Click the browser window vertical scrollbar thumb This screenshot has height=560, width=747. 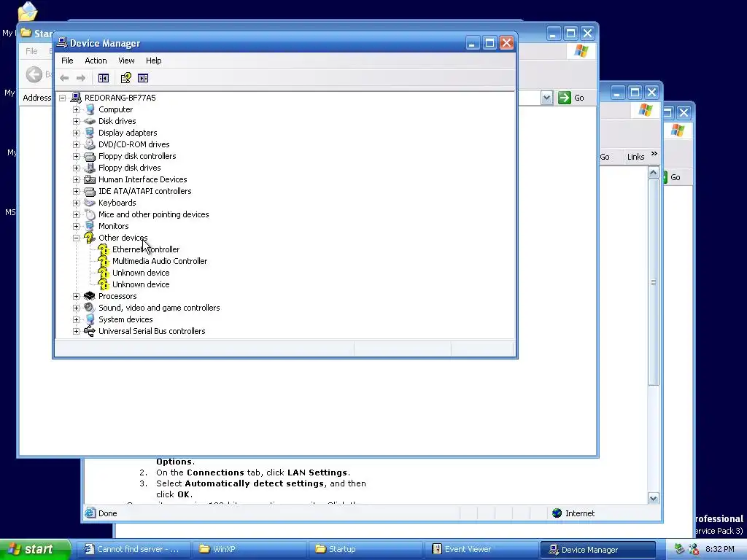coord(653,282)
